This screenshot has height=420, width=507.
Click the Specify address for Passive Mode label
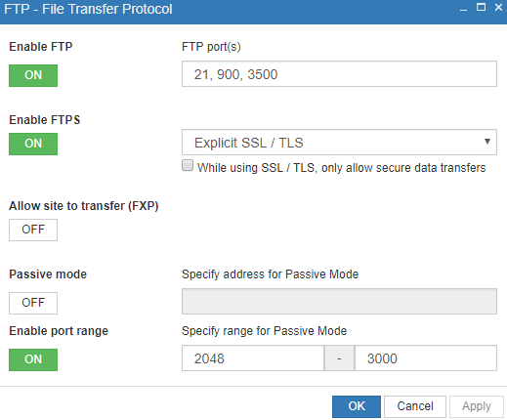(x=270, y=274)
